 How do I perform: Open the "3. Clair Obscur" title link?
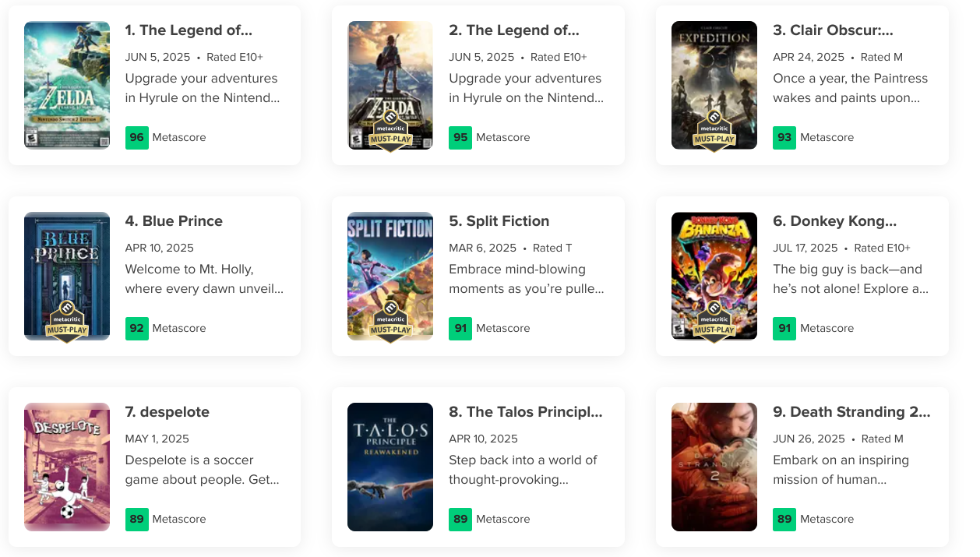[x=833, y=30]
